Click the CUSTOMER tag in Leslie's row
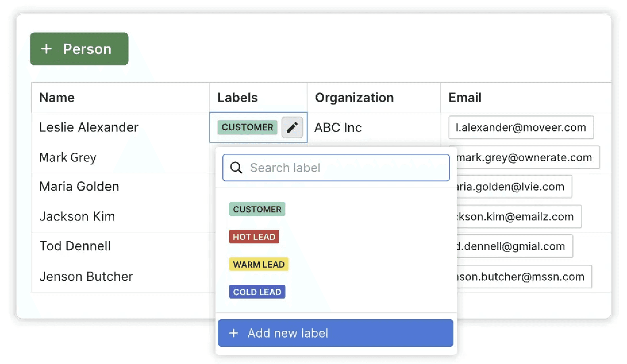The height and width of the screenshot is (364, 627). (247, 127)
